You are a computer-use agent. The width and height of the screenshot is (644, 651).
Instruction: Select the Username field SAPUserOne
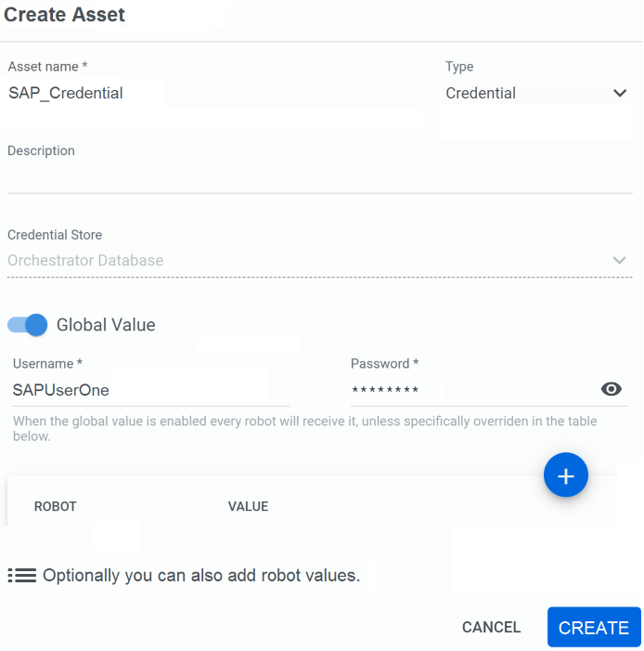(151, 390)
